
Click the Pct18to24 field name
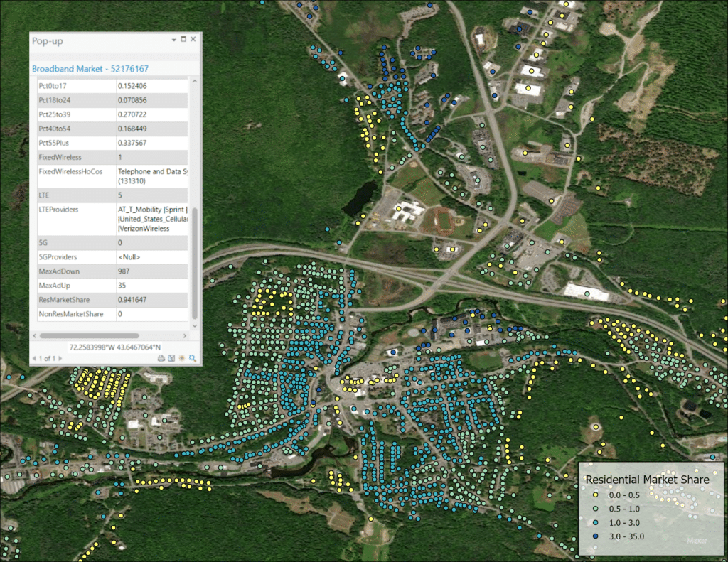coord(55,100)
